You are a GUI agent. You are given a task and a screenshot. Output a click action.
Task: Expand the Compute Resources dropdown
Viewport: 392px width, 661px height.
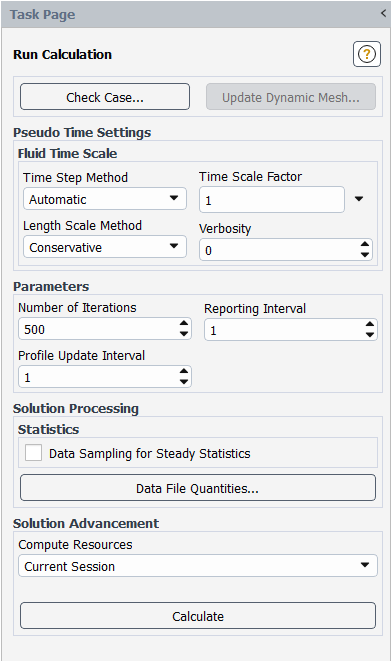pos(198,566)
